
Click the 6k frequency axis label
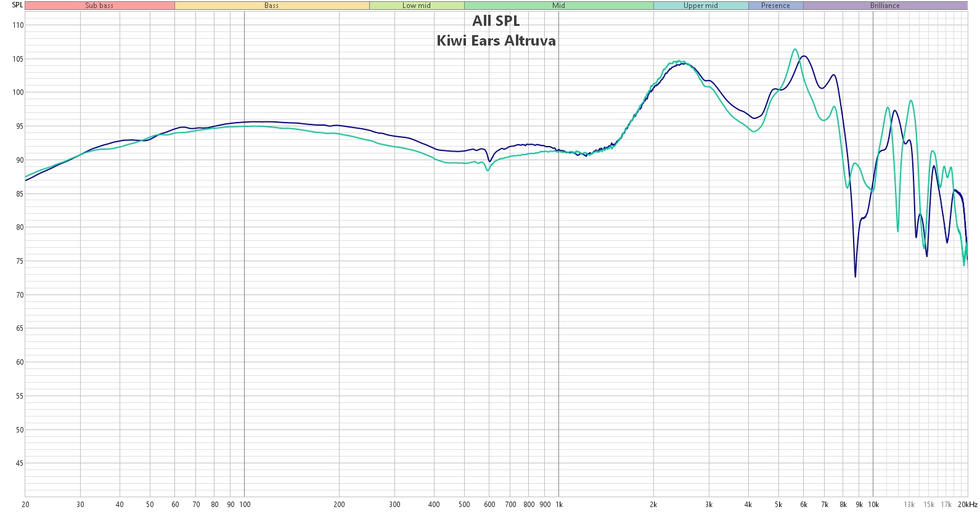pyautogui.click(x=804, y=505)
